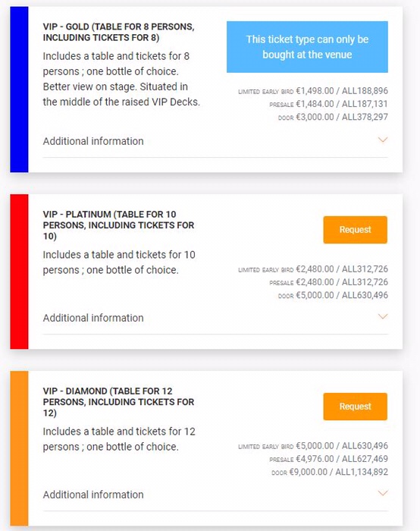420x531 pixels.
Task: Open Additional information under VIP Gold
Action: 93,141
